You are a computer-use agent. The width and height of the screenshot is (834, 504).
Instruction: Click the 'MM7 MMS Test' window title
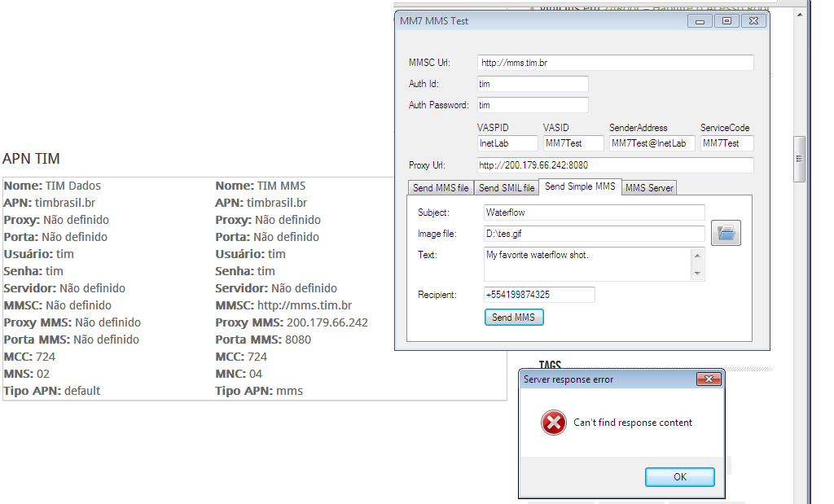(x=434, y=21)
